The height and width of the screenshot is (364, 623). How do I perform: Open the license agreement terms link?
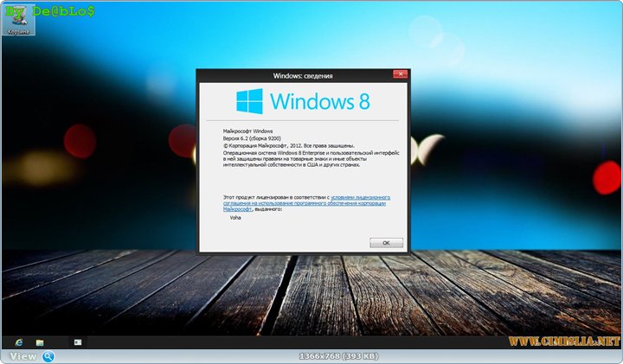[x=356, y=200]
